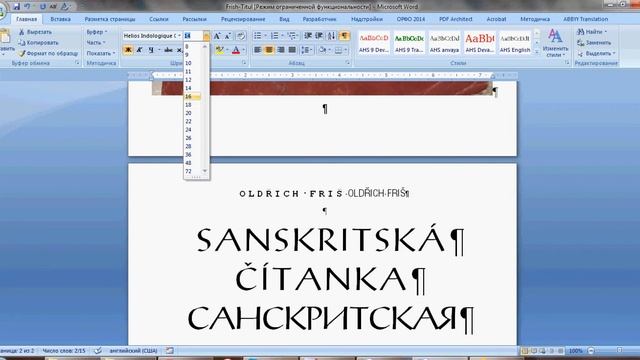
Task: Click the Shrink Font icon
Action: tap(228, 36)
